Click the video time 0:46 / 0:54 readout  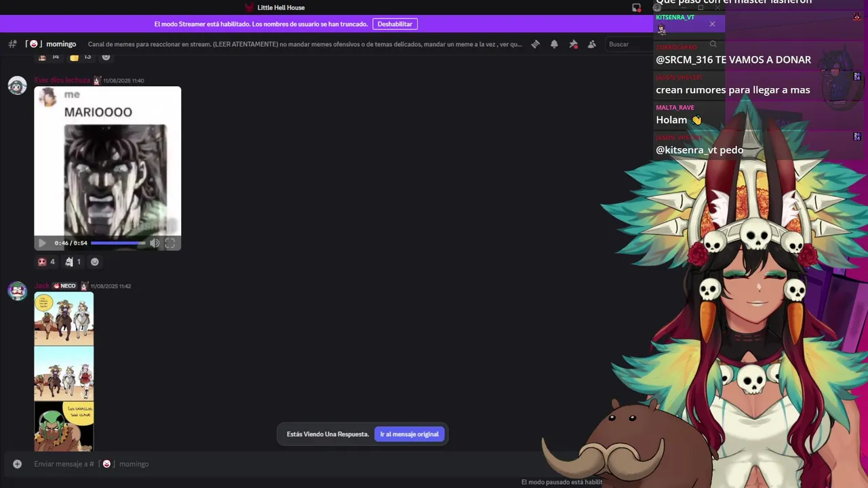71,243
